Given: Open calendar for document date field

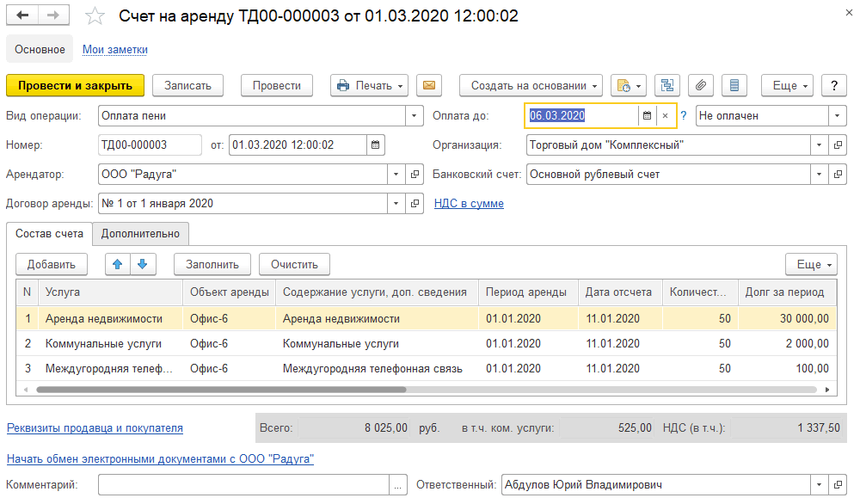Looking at the screenshot, I should [375, 144].
